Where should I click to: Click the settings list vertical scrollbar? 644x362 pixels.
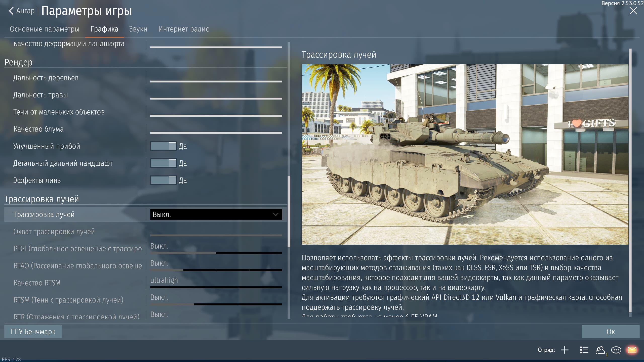289,211
